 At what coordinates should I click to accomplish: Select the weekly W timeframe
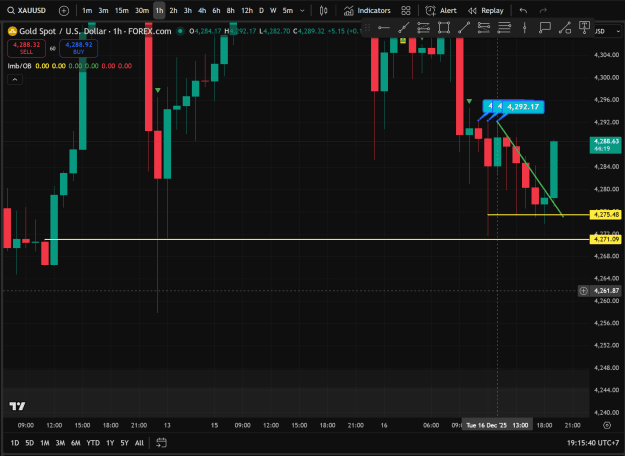(x=273, y=11)
